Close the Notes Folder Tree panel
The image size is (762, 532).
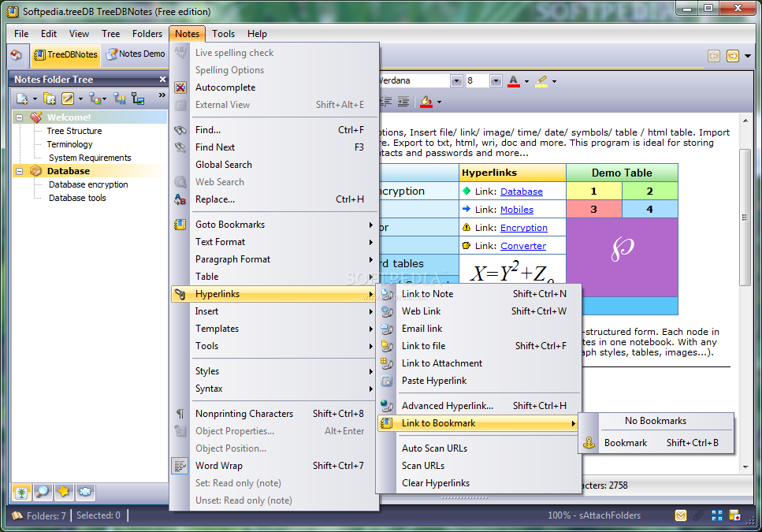tap(162, 79)
